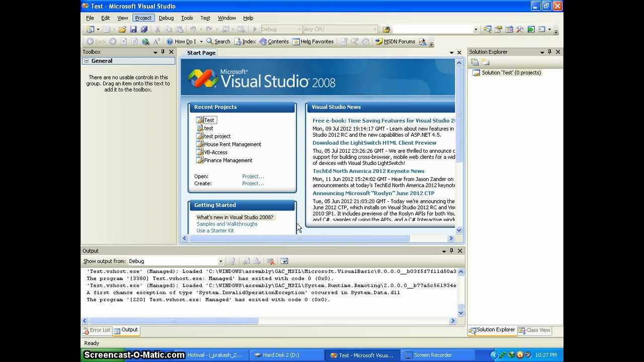Image resolution: width=644 pixels, height=362 pixels.
Task: Open Output window position dropdown arrow
Action: coord(444,251)
